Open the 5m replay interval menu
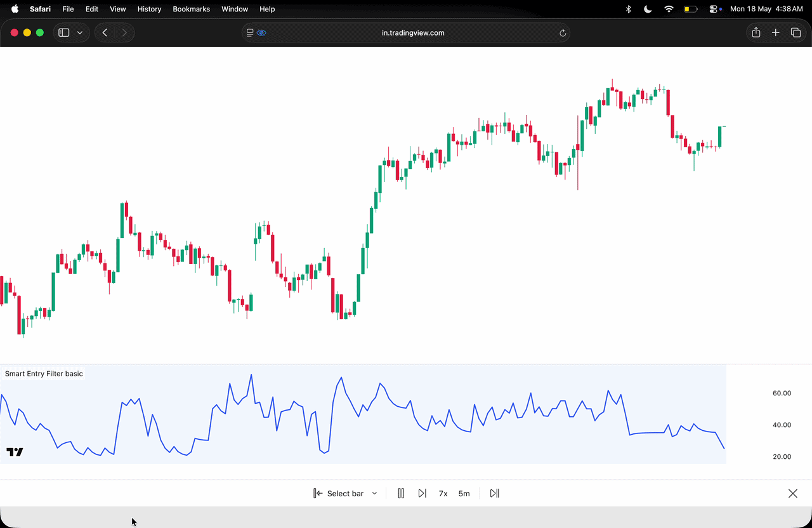The width and height of the screenshot is (812, 528). [464, 493]
